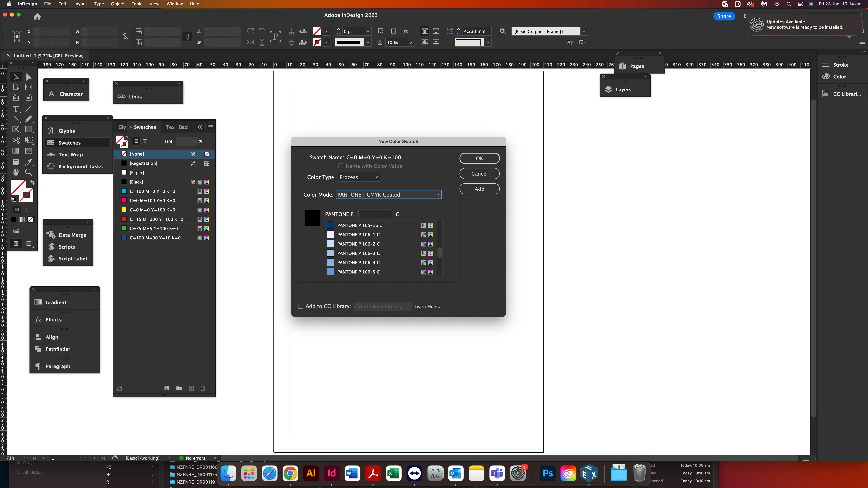Select PANTONE P 106-3 C swatch

point(358,253)
